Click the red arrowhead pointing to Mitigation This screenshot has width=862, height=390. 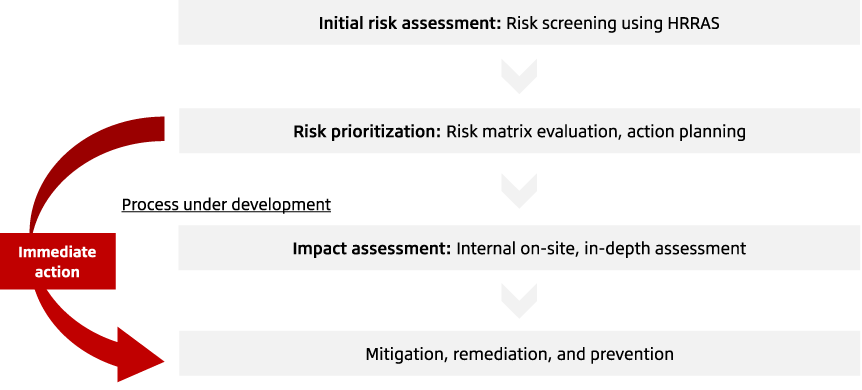141,354
